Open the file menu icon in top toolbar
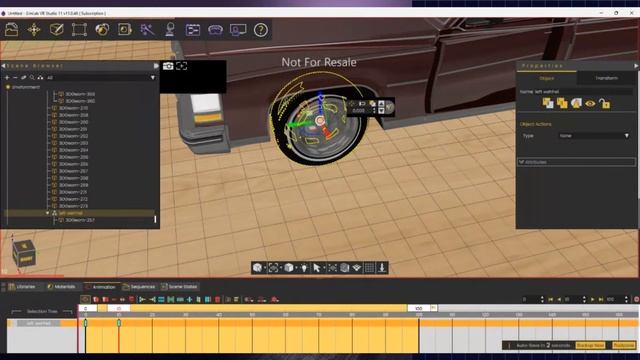Viewport: 640px width, 360px height. pos(11,29)
